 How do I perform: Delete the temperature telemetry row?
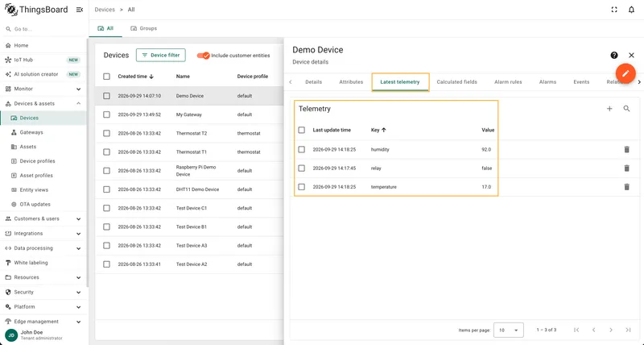click(626, 187)
